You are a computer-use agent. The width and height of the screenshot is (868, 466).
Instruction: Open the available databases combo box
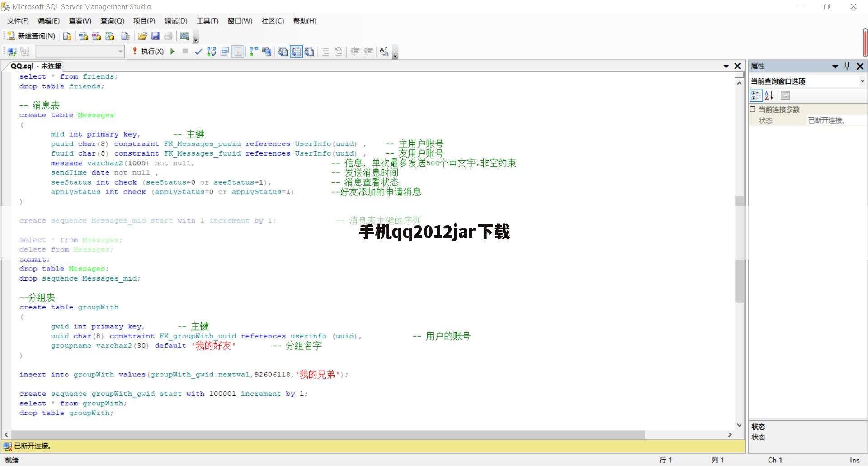[80, 52]
